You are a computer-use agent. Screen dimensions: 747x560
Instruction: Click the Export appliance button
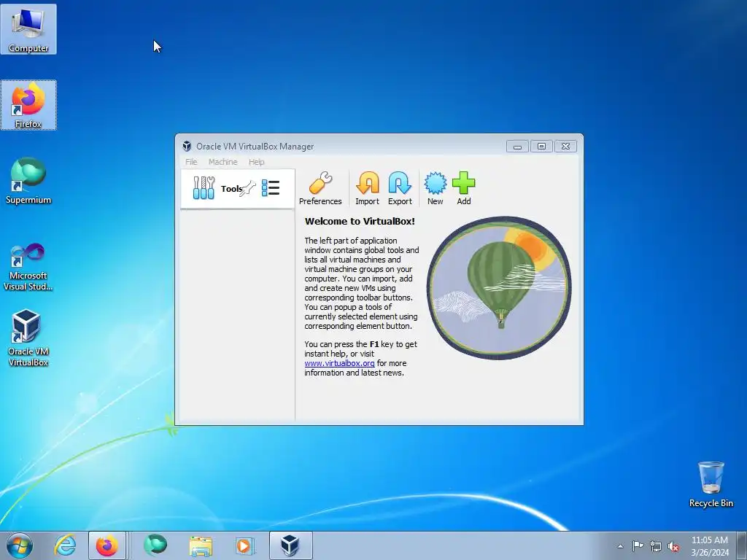tap(400, 189)
